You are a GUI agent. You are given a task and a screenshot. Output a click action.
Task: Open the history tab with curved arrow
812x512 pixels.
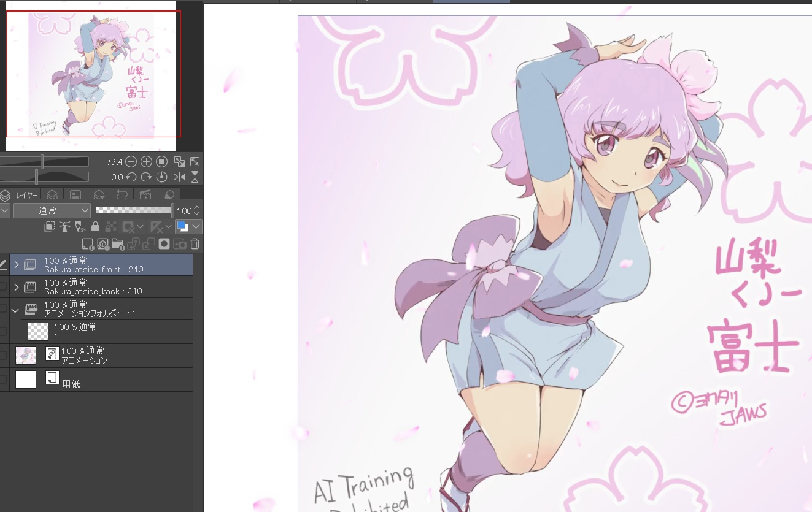tap(122, 195)
